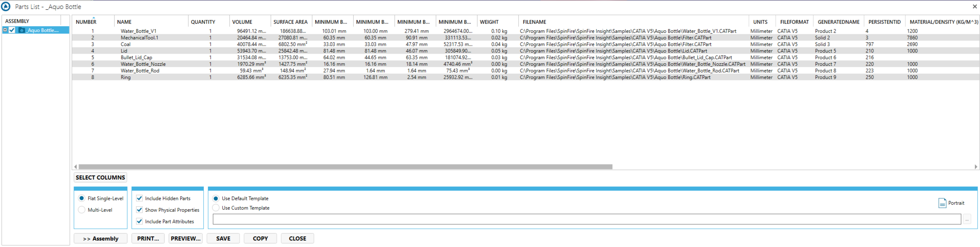
Task: Click the Aquo Bottle assembly folder icon
Action: click(x=22, y=30)
